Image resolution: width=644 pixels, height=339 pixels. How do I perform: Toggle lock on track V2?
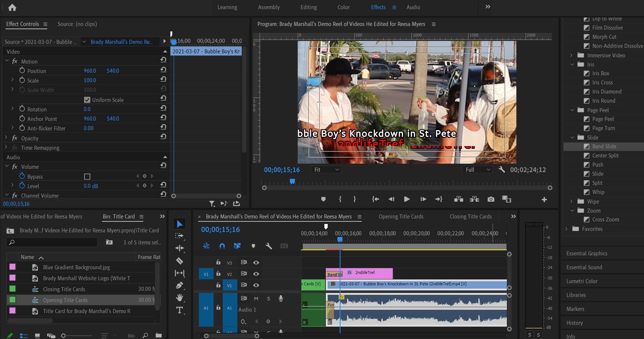pos(218,274)
